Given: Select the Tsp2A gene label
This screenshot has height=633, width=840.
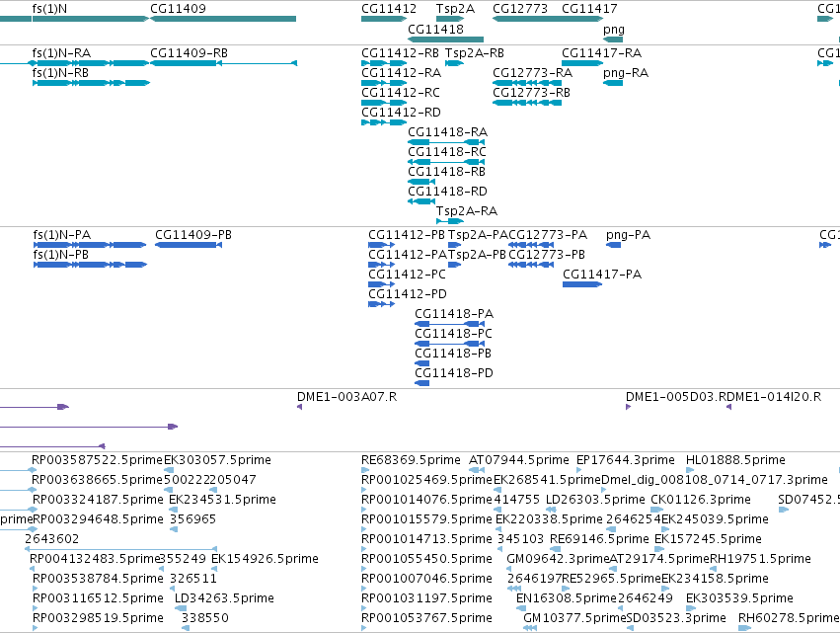Looking at the screenshot, I should tap(455, 9).
